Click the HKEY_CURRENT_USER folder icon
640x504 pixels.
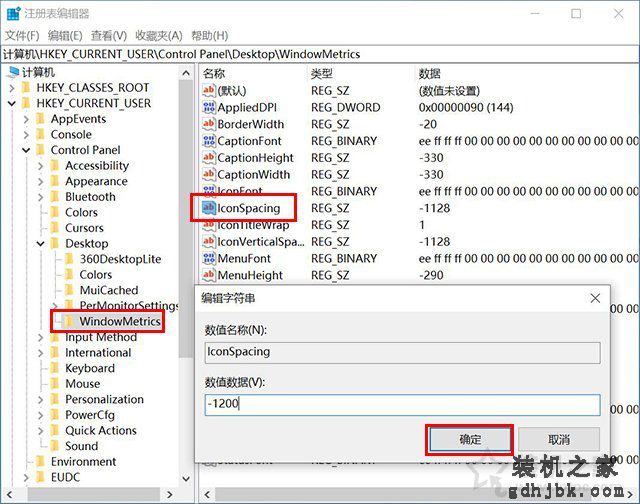point(26,103)
